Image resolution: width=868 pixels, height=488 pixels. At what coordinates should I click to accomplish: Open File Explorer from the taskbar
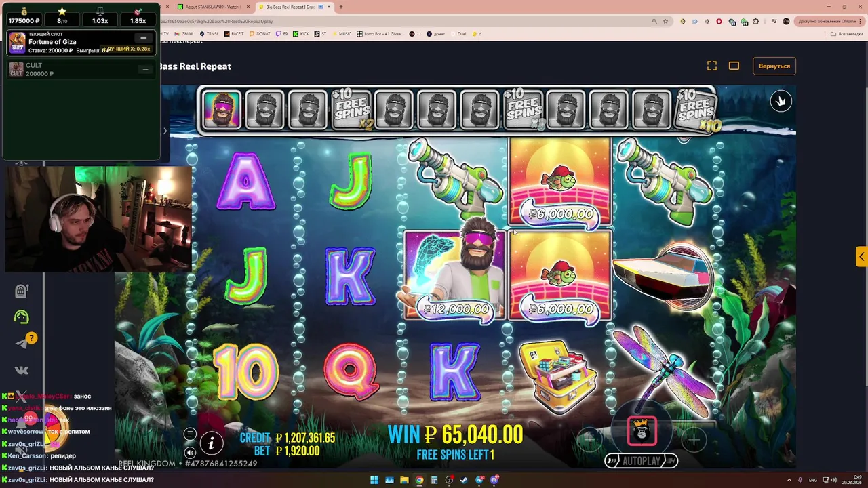coord(404,480)
